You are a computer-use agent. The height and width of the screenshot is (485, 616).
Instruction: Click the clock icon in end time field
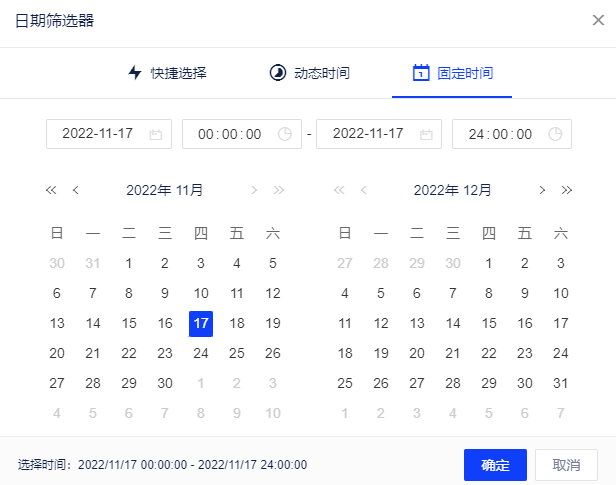click(555, 134)
